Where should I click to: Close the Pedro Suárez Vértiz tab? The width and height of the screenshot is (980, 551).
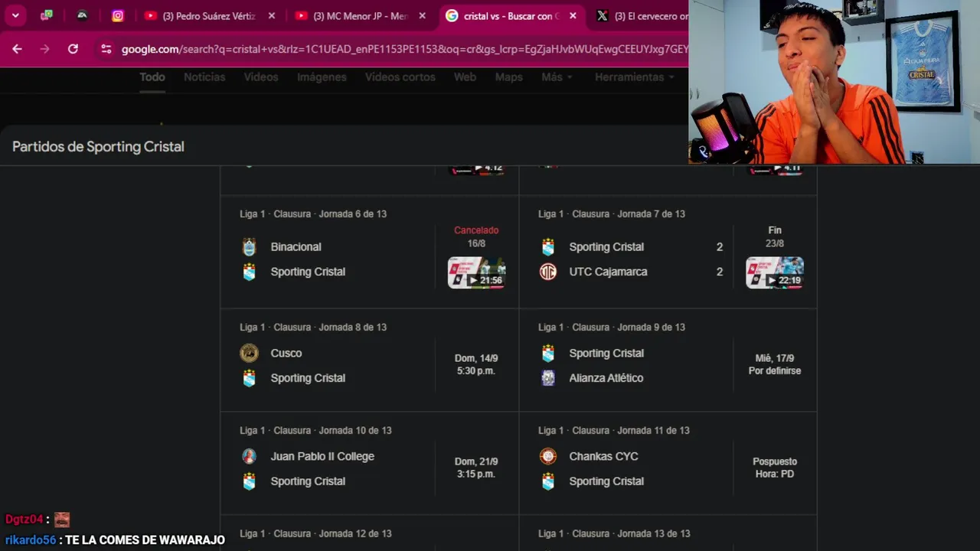[x=271, y=15]
